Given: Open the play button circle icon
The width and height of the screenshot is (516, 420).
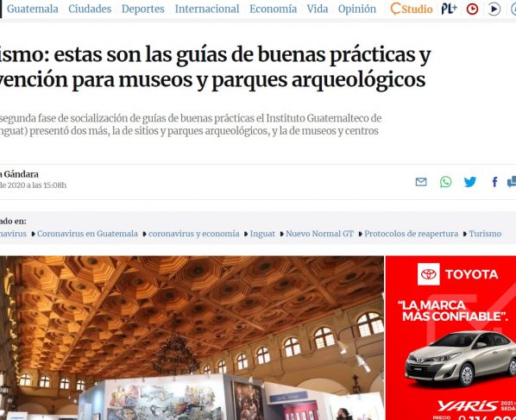Looking at the screenshot, I should 494,9.
